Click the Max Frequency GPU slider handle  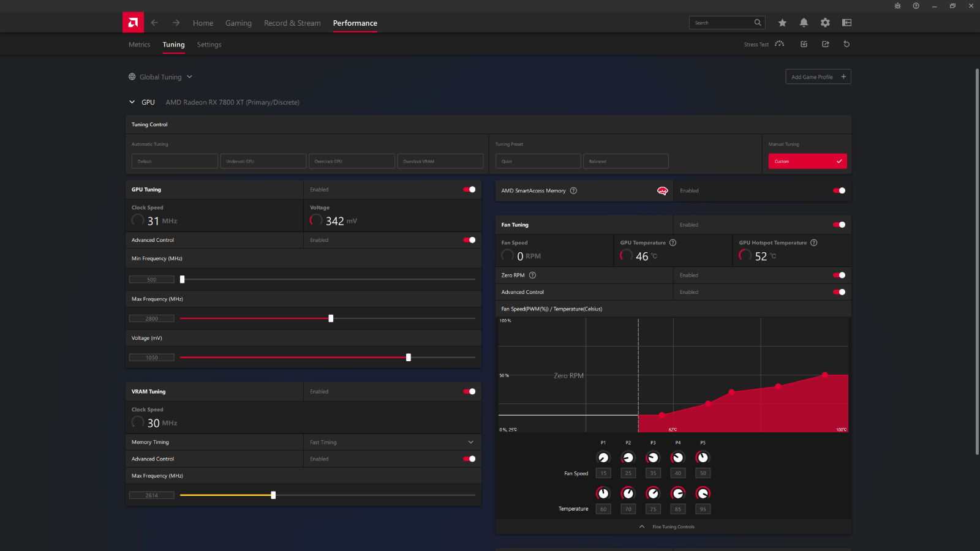(x=331, y=318)
